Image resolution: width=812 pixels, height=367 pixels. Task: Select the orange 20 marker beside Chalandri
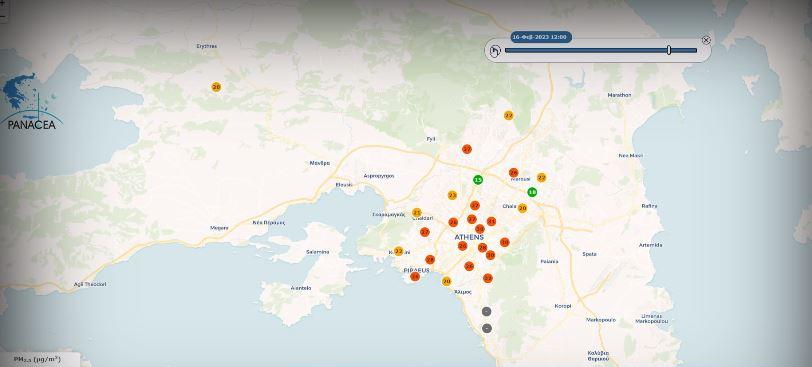[522, 208]
